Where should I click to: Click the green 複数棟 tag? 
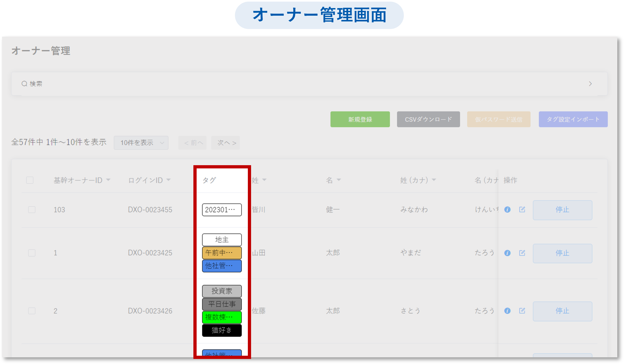click(222, 317)
